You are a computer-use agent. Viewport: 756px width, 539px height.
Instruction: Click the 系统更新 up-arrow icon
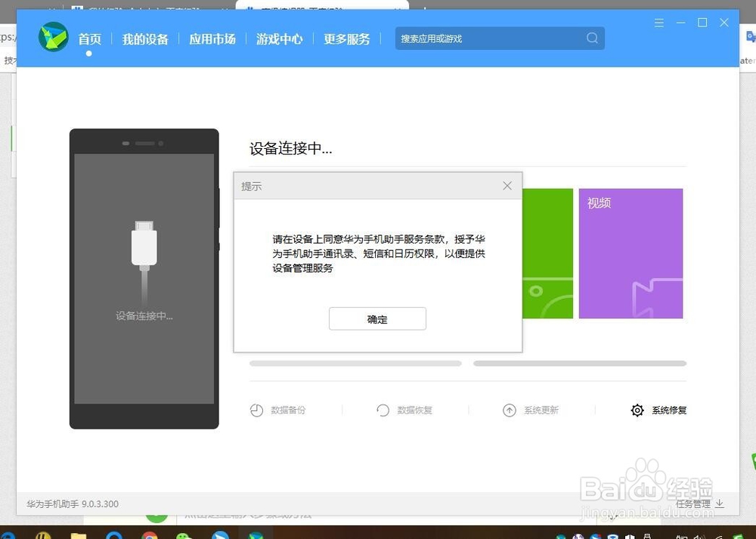point(510,410)
